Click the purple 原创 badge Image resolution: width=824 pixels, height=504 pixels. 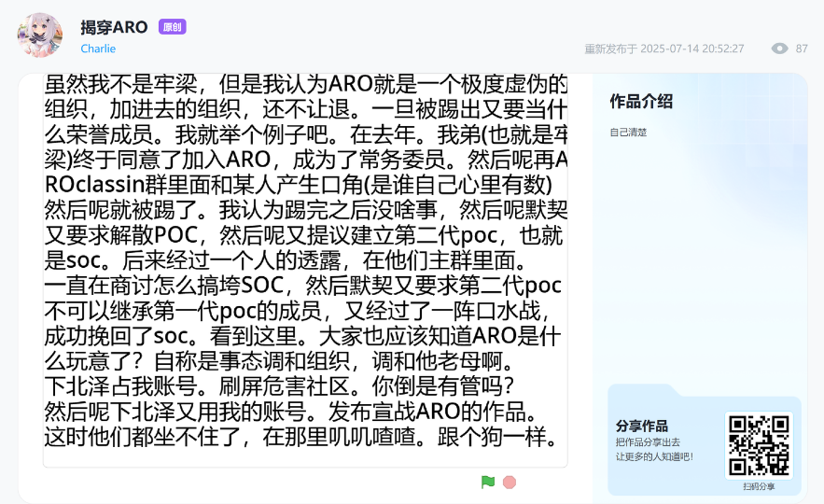(x=173, y=27)
